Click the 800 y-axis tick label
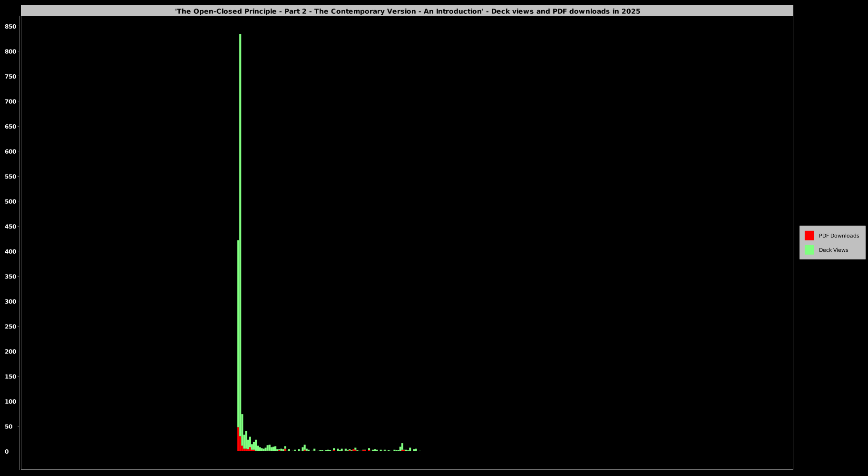 [x=10, y=51]
